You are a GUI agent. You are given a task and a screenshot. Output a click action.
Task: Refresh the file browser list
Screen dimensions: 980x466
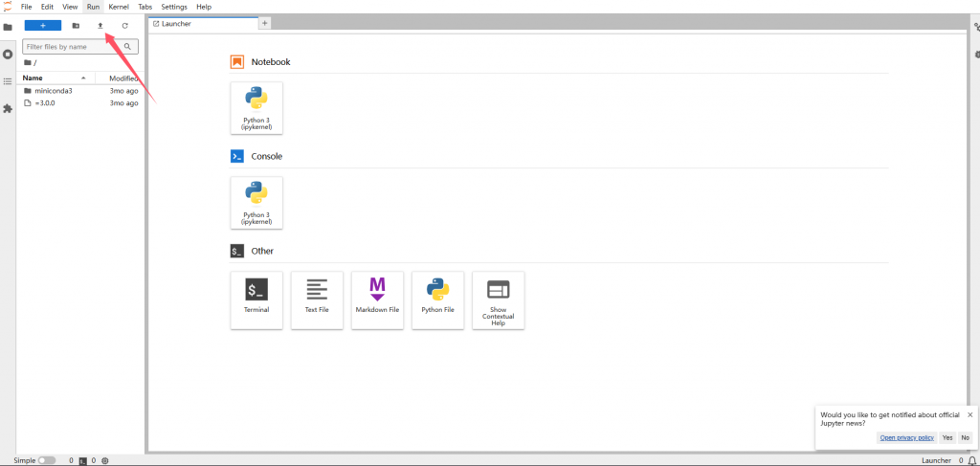pyautogui.click(x=125, y=26)
